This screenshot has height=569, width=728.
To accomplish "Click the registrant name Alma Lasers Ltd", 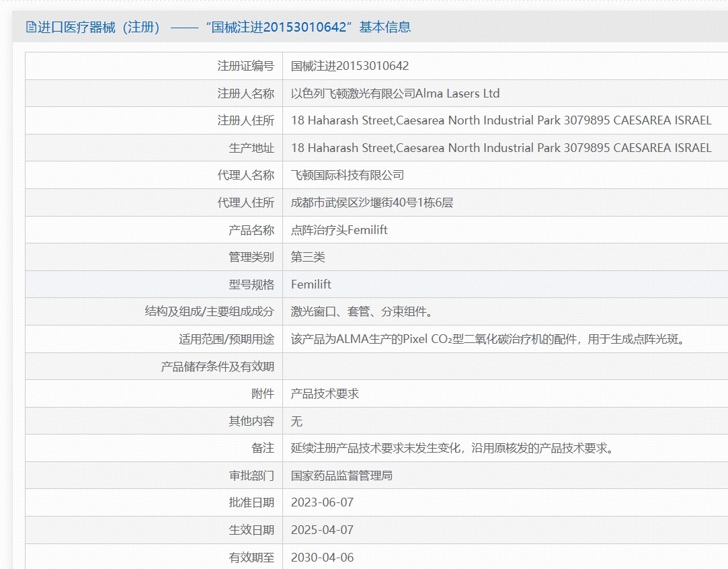I will (395, 93).
